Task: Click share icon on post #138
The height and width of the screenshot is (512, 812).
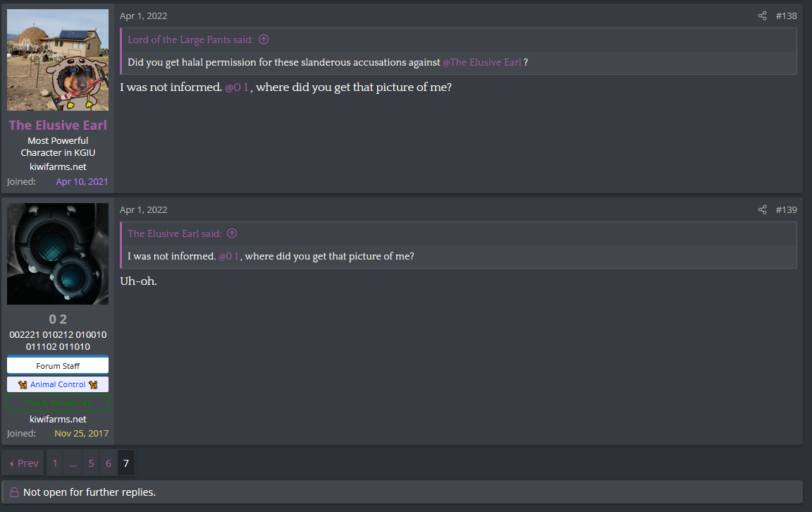Action: click(x=762, y=16)
